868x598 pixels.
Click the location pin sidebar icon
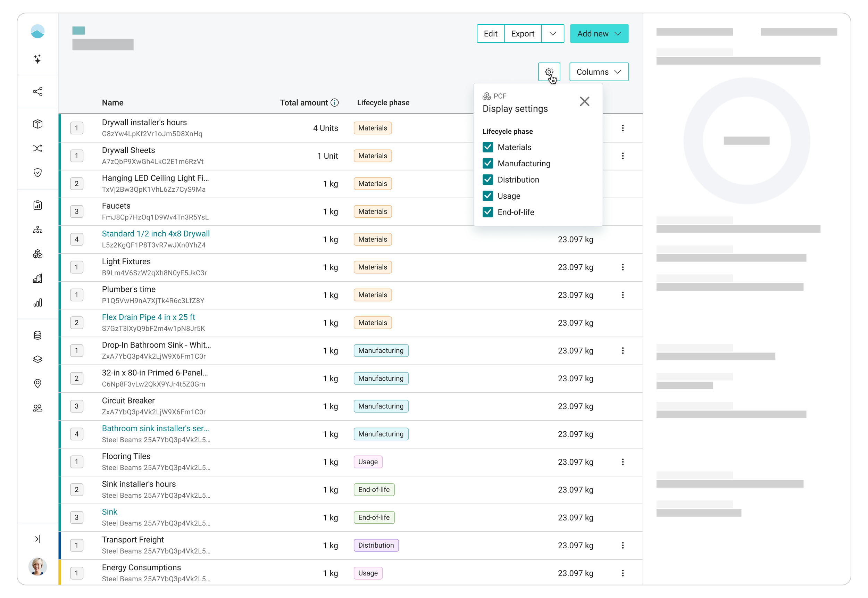[37, 384]
